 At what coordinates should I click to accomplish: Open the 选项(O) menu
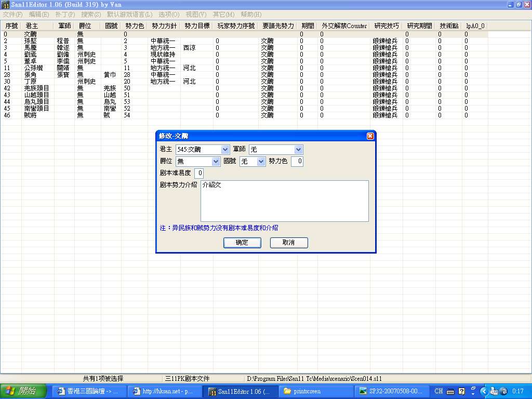coord(169,14)
